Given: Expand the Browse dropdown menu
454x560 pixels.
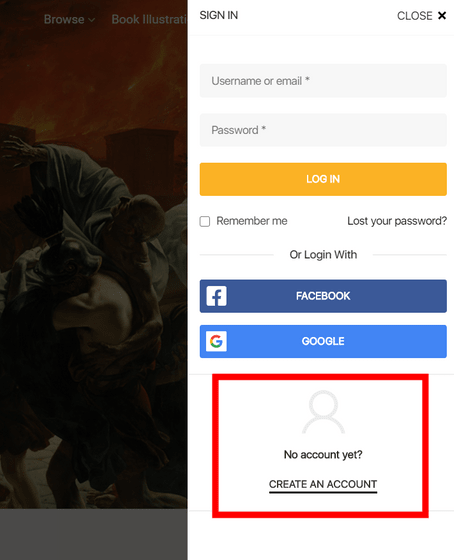Looking at the screenshot, I should (x=69, y=19).
